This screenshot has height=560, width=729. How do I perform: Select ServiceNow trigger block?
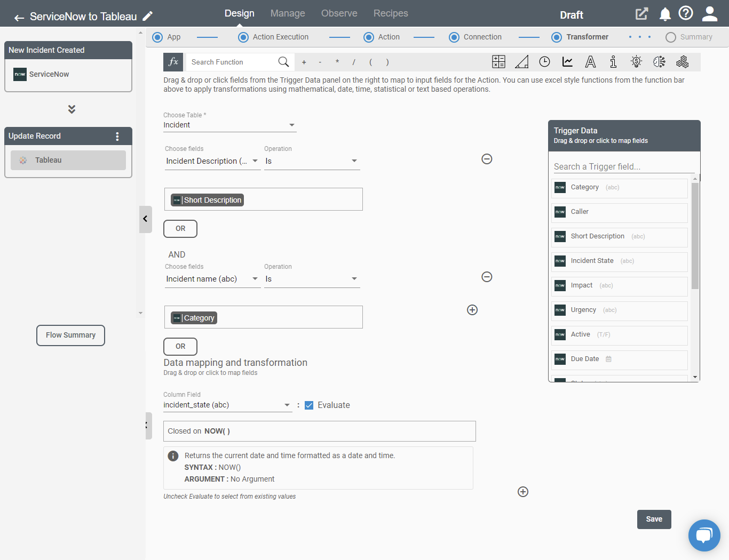tap(68, 75)
